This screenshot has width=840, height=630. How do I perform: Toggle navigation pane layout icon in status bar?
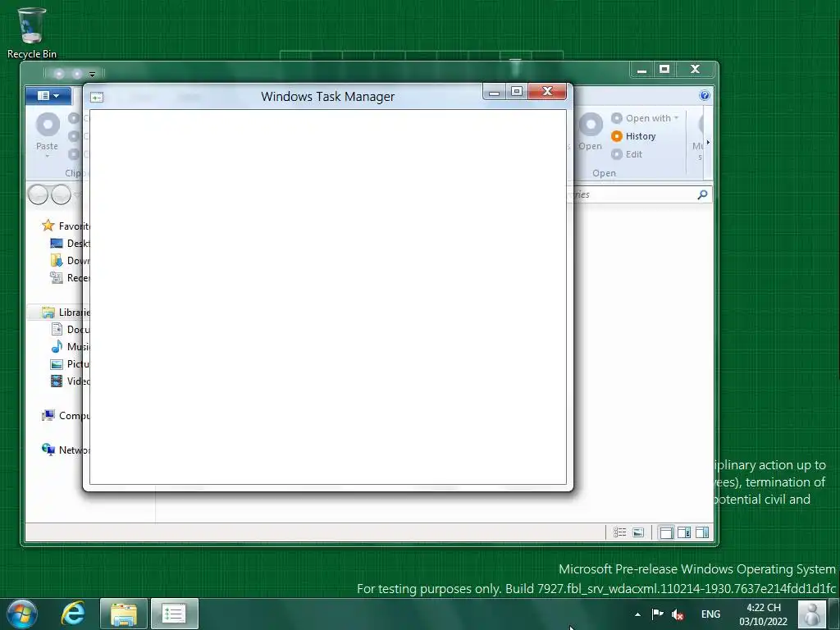tap(666, 532)
